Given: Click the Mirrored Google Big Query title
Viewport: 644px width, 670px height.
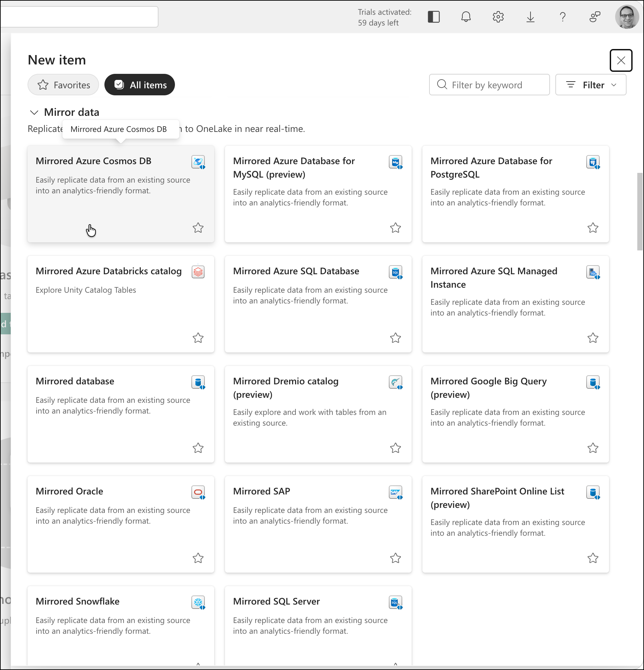Looking at the screenshot, I should 489,388.
